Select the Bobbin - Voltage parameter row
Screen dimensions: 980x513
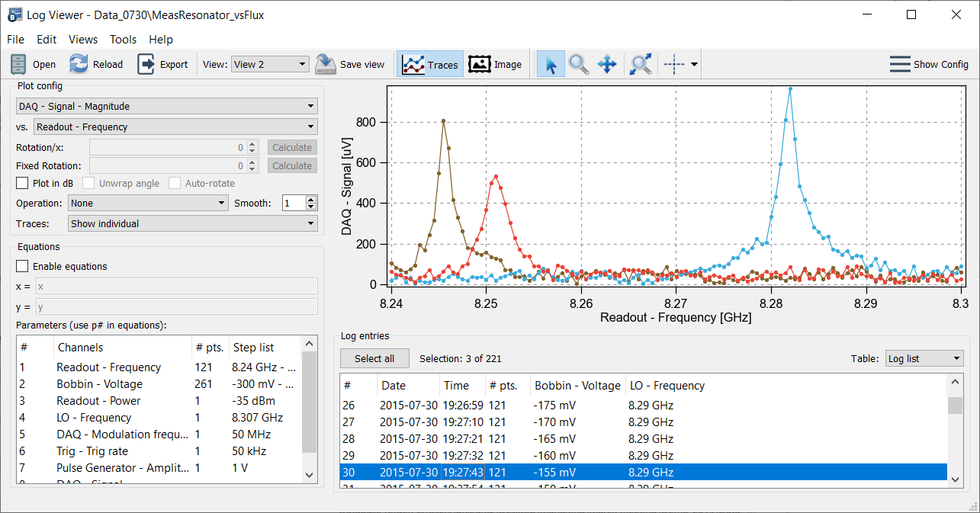pyautogui.click(x=159, y=384)
